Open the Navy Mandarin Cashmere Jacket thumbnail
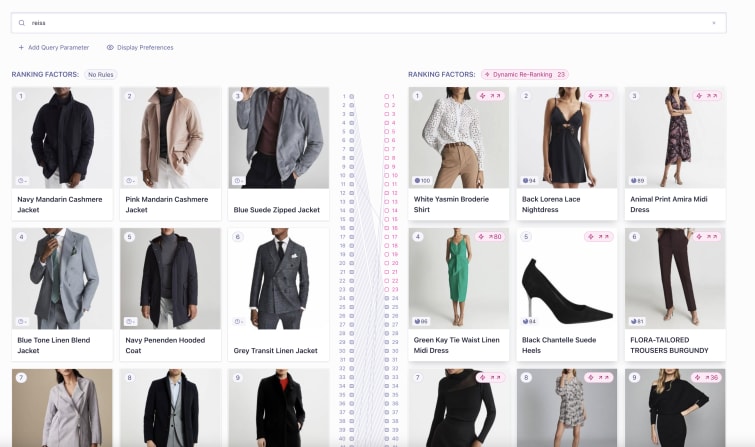The height and width of the screenshot is (447, 755). coord(62,137)
